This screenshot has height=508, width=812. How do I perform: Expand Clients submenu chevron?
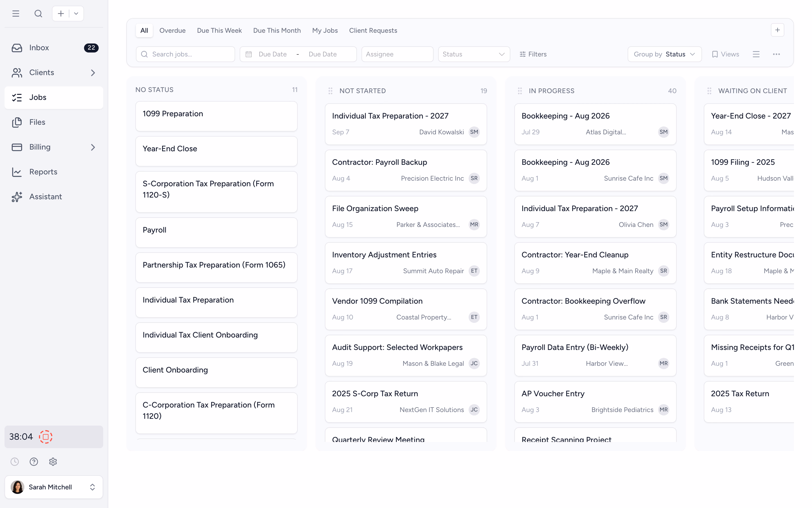93,73
